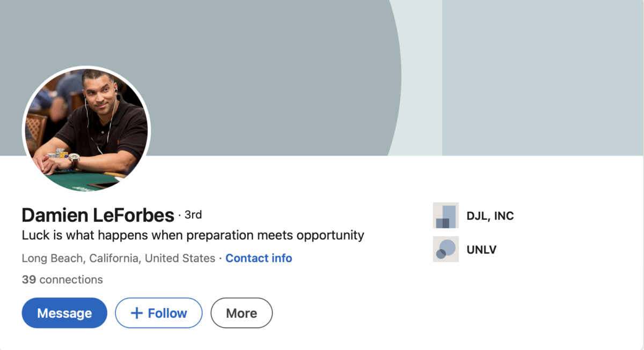Open Damien LeForbes' profile photo

click(x=86, y=129)
